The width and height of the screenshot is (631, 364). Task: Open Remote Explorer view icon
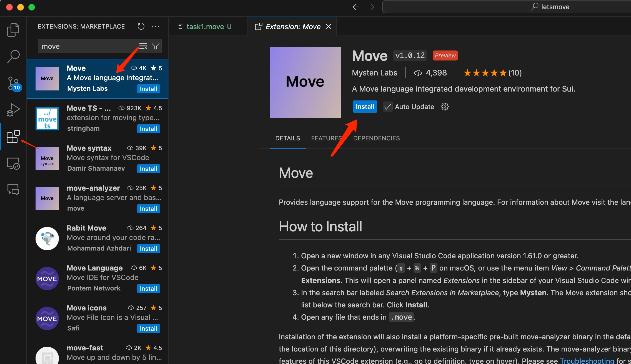pyautogui.click(x=13, y=163)
